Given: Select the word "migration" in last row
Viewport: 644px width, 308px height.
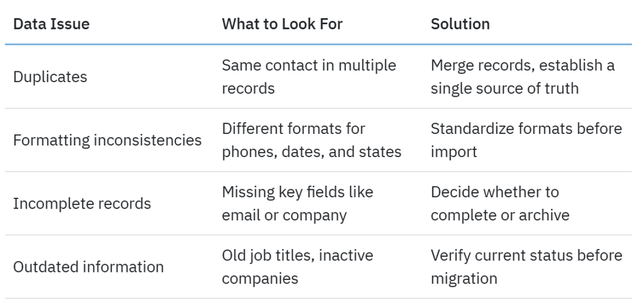Looking at the screenshot, I should [464, 279].
